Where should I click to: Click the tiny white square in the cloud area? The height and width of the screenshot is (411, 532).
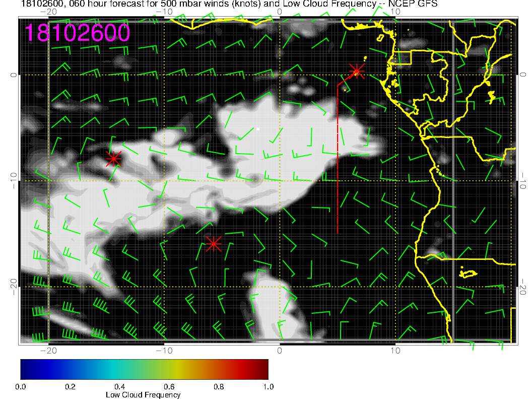point(258,129)
